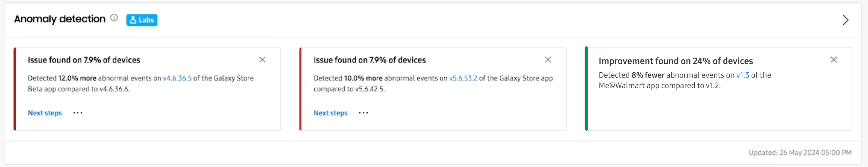Screen dimensions: 868x167
Task: Dismiss the v5.6.53.2 Galaxy Store issue card
Action: (548, 60)
